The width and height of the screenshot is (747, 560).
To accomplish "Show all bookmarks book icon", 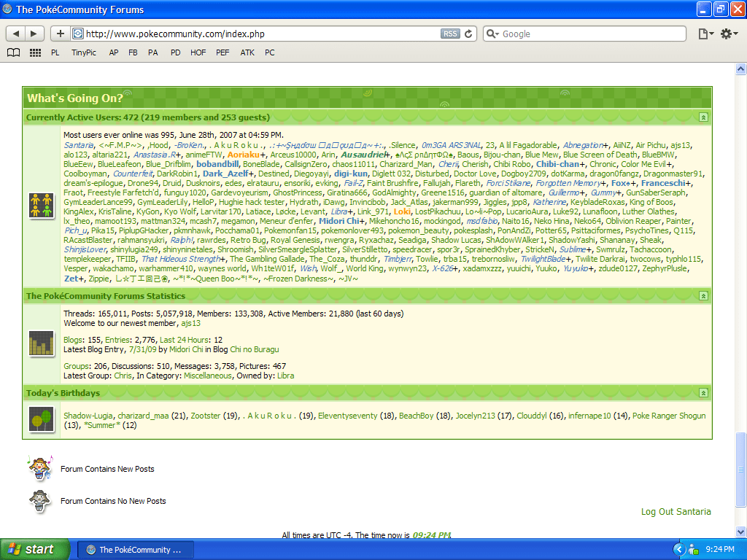I will pyautogui.click(x=14, y=52).
